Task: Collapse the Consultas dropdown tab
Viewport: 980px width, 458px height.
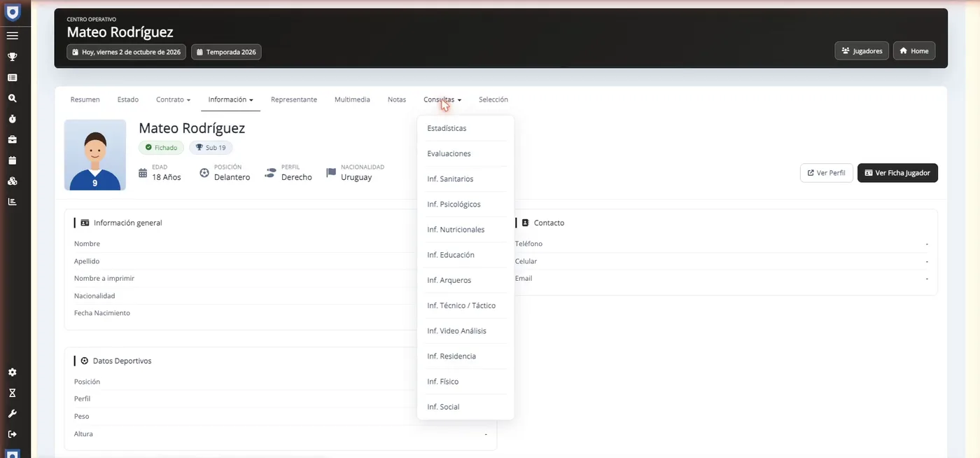Action: coord(442,99)
